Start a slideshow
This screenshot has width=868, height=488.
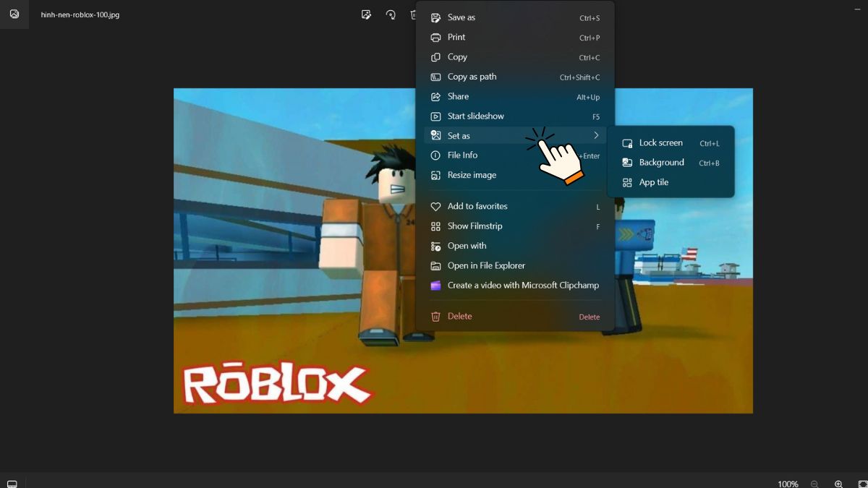(474, 116)
